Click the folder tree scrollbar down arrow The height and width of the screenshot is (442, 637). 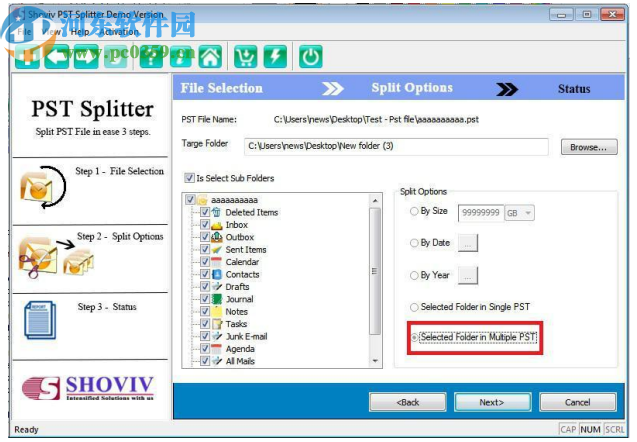(x=375, y=361)
